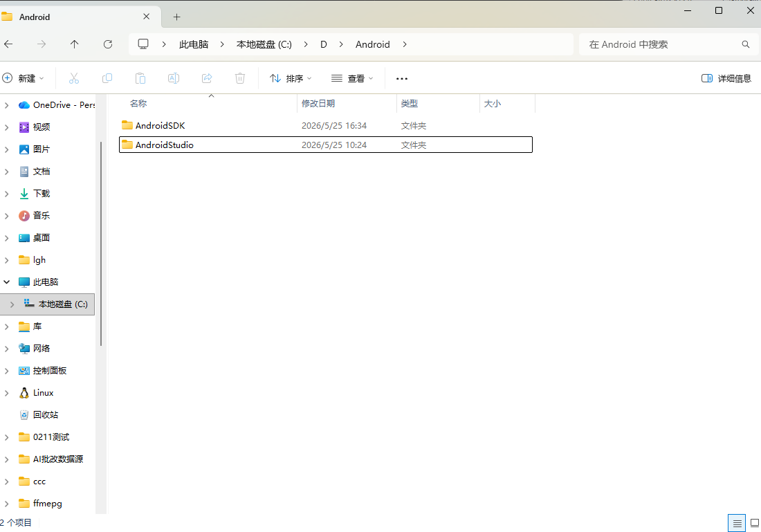
Task: Sort by the 大小 column header
Action: click(492, 103)
